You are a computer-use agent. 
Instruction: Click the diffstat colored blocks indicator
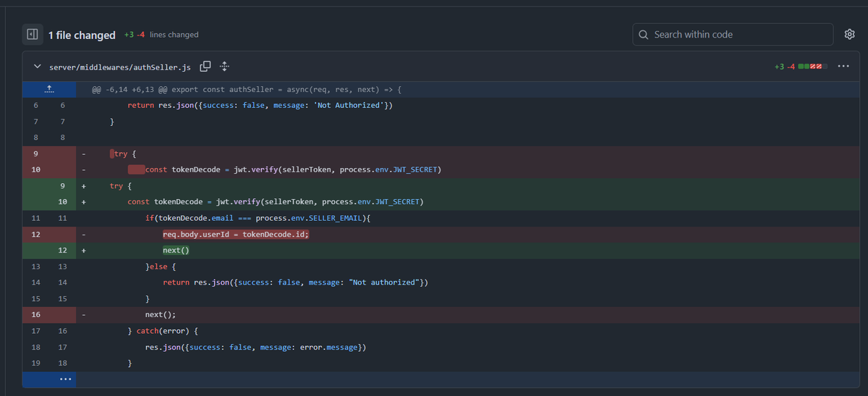point(813,67)
